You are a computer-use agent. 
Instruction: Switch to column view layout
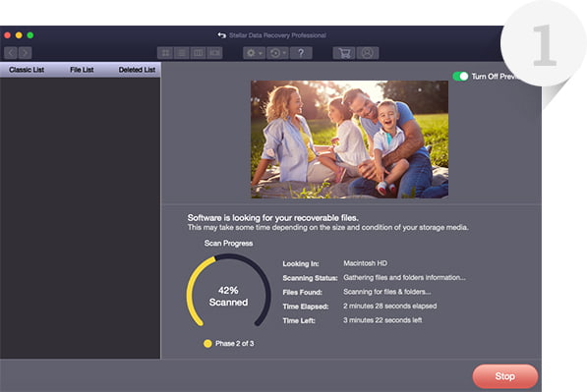click(198, 53)
